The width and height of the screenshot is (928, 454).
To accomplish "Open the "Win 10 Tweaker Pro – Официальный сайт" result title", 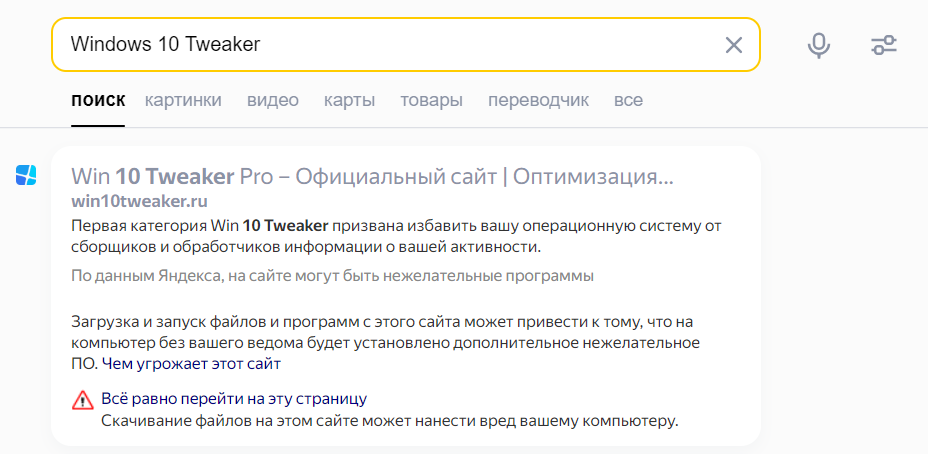I will click(x=372, y=176).
